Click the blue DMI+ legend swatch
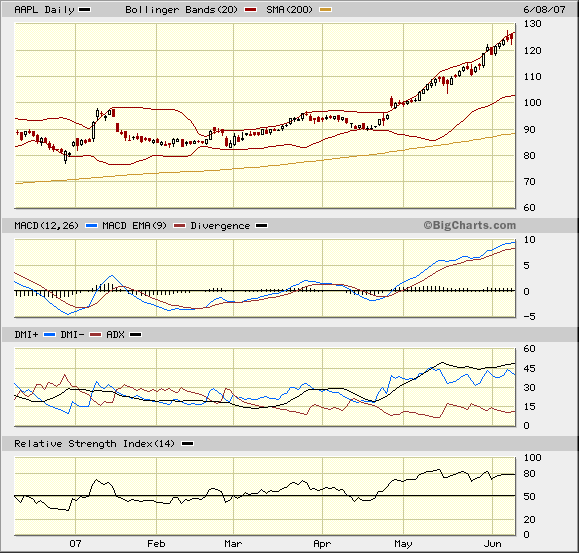The image size is (579, 553). point(49,334)
